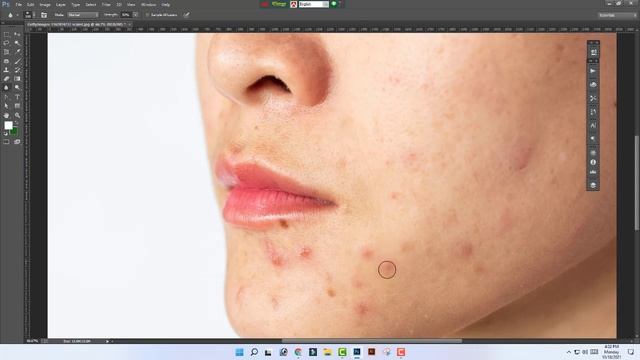The image size is (640, 360).
Task: Expand the status bar info arrow
Action: coord(107,341)
